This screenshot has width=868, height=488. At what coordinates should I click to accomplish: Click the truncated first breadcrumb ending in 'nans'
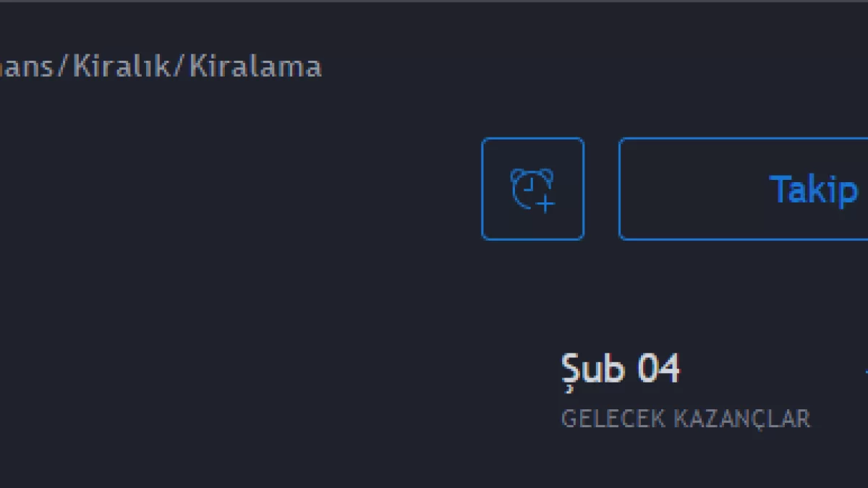click(25, 67)
